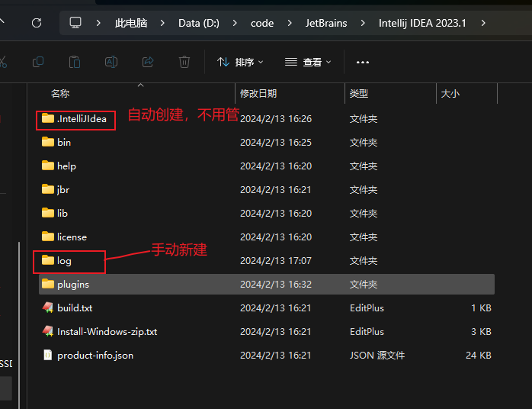Click the paste clipboard icon
Viewport: 532px width, 409px height.
[x=75, y=62]
